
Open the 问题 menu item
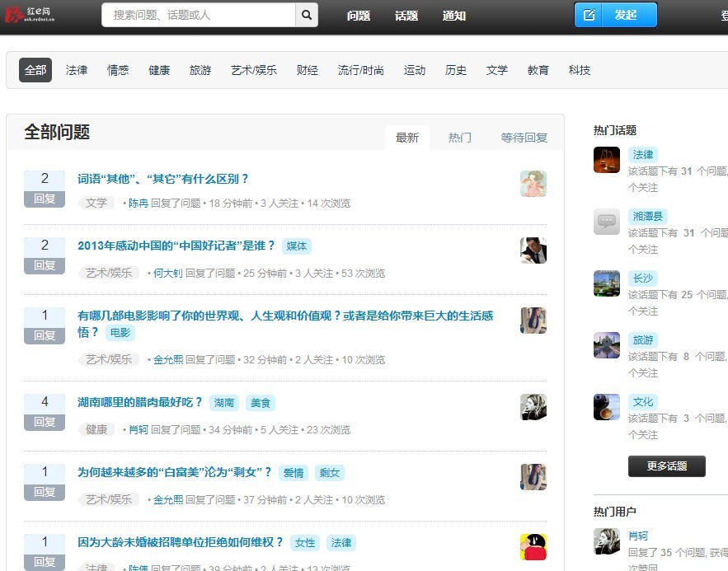click(x=359, y=15)
